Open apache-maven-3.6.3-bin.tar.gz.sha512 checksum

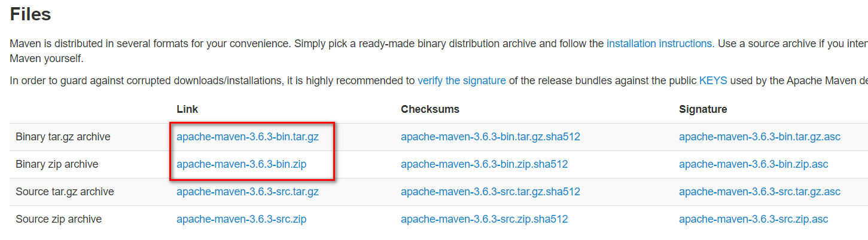tap(491, 137)
